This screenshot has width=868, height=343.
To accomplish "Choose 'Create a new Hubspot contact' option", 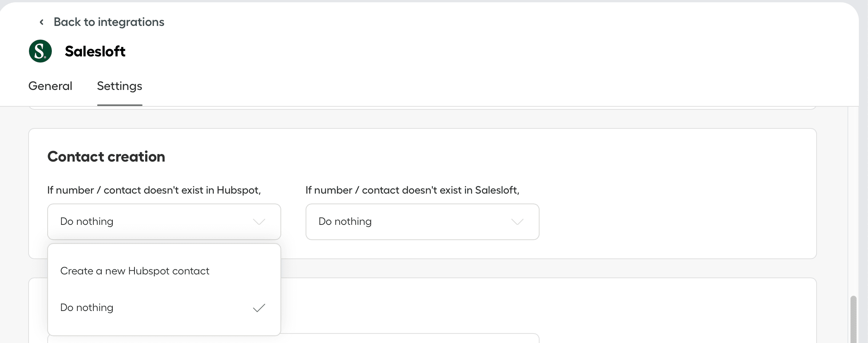I will (x=135, y=271).
